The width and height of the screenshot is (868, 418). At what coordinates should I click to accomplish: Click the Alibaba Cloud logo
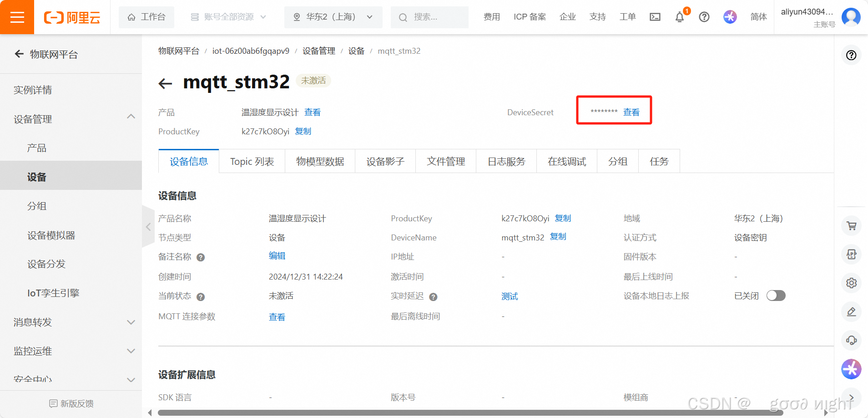(x=72, y=18)
